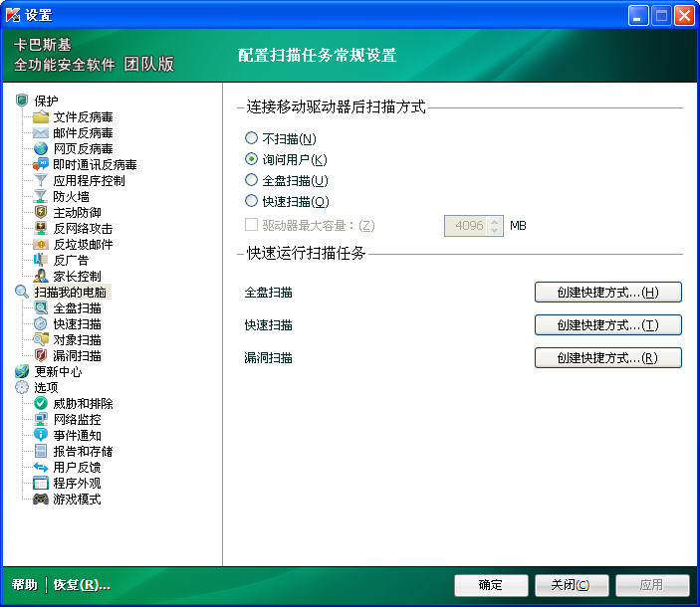Select the 全盘扫描 radio option
Viewport: 700px width, 607px height.
(251, 180)
